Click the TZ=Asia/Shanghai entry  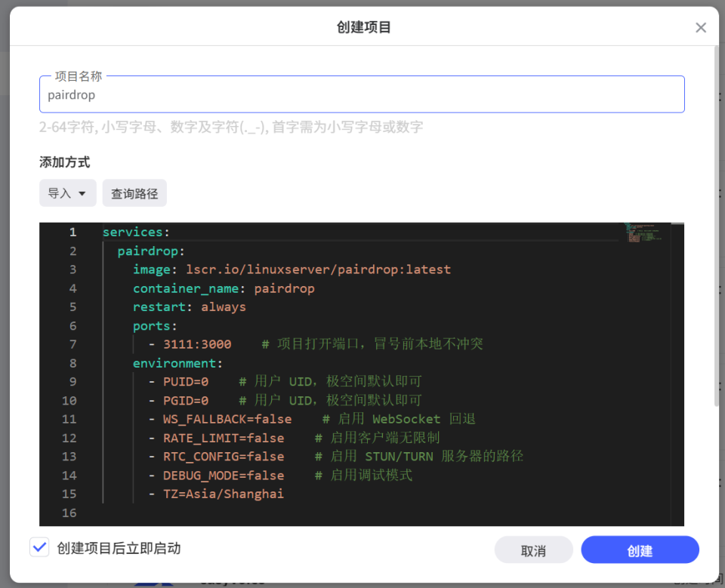(224, 494)
